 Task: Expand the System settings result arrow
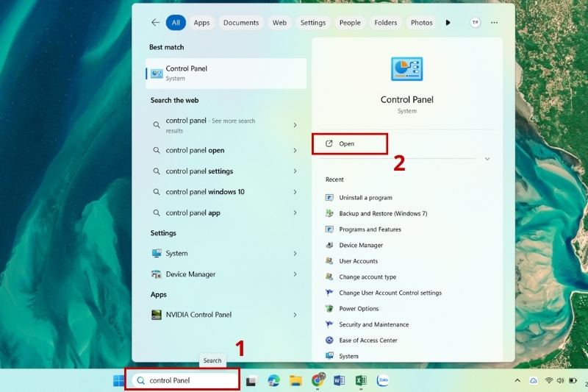pyautogui.click(x=295, y=254)
